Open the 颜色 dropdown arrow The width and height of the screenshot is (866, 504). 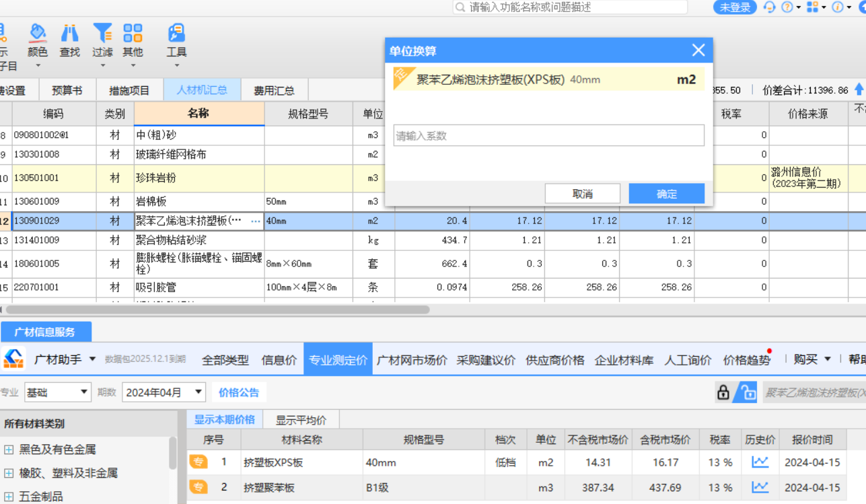(x=38, y=66)
